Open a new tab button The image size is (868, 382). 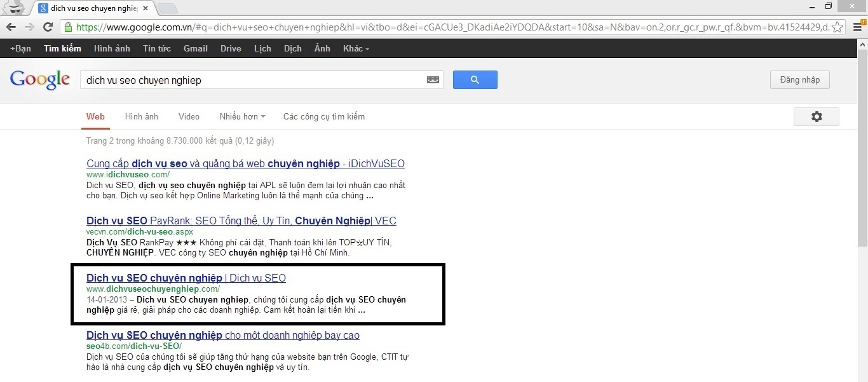(167, 8)
